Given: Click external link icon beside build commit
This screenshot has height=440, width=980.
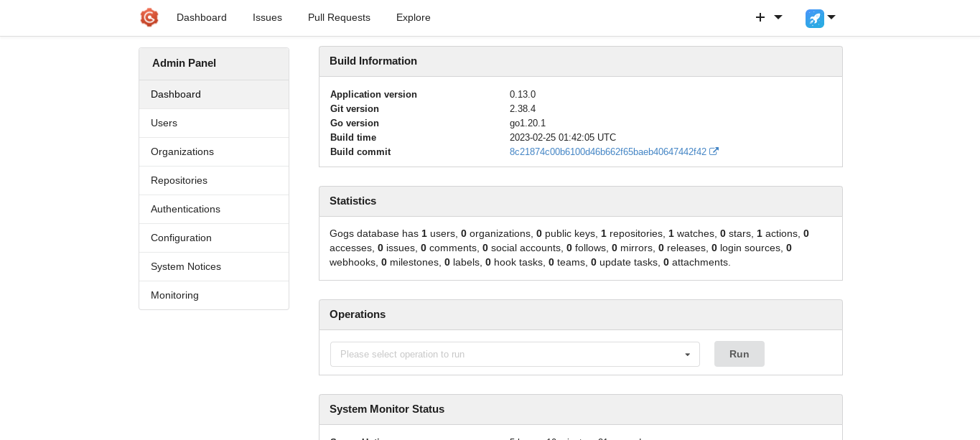Looking at the screenshot, I should point(714,151).
